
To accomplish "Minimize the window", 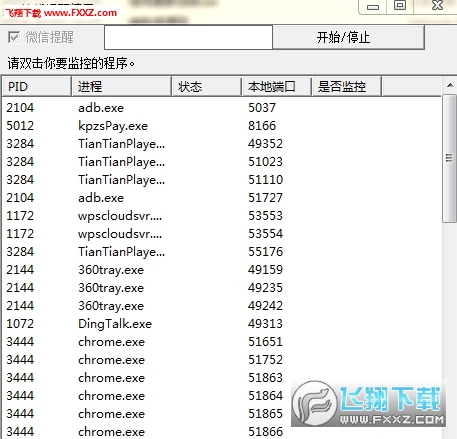I will click(373, 6).
